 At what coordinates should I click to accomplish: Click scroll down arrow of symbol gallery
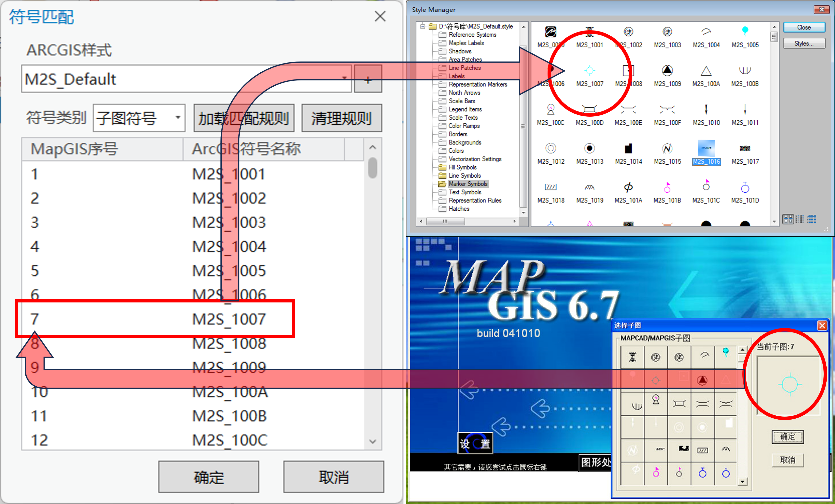[774, 221]
